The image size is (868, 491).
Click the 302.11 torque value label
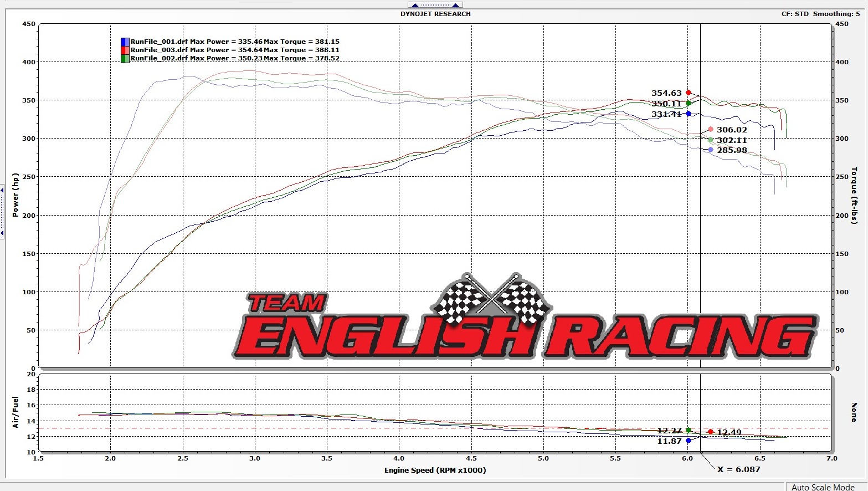[732, 140]
